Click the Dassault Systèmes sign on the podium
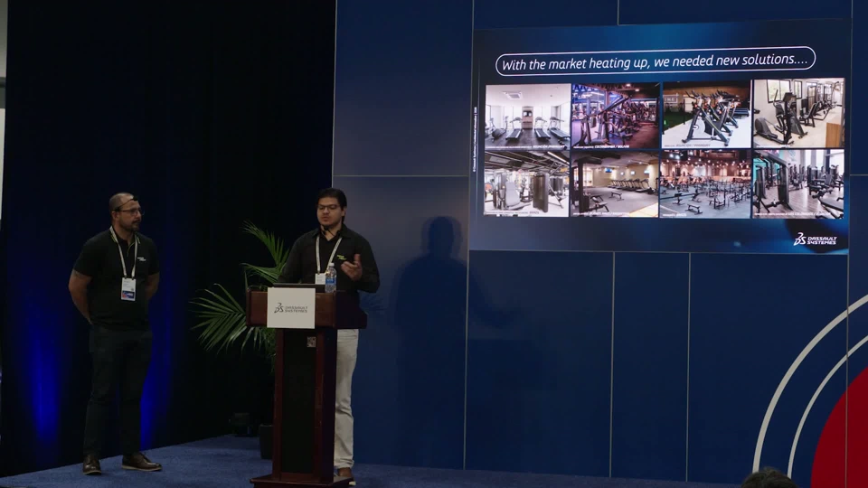This screenshot has width=868, height=488. 290,307
